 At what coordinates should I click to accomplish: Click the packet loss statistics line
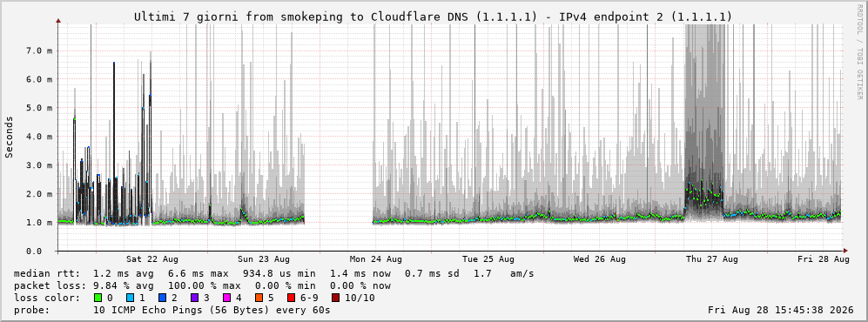(202, 285)
